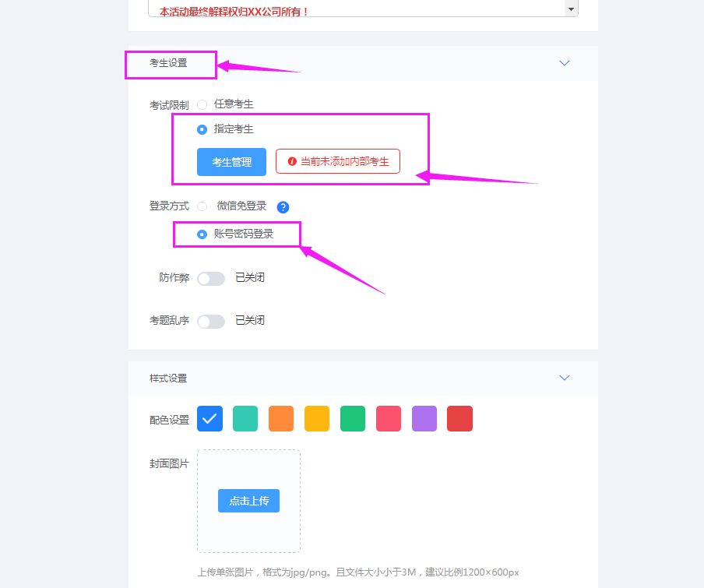Click the warning icon in 当前未添加内部考生 notice
The image size is (704, 588).
pyautogui.click(x=292, y=161)
